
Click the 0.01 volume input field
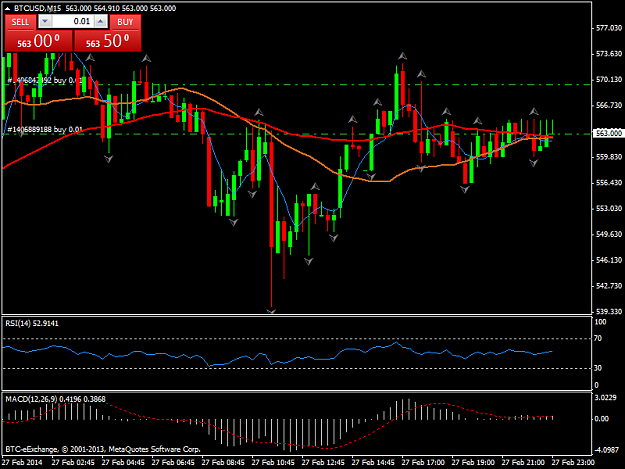73,21
